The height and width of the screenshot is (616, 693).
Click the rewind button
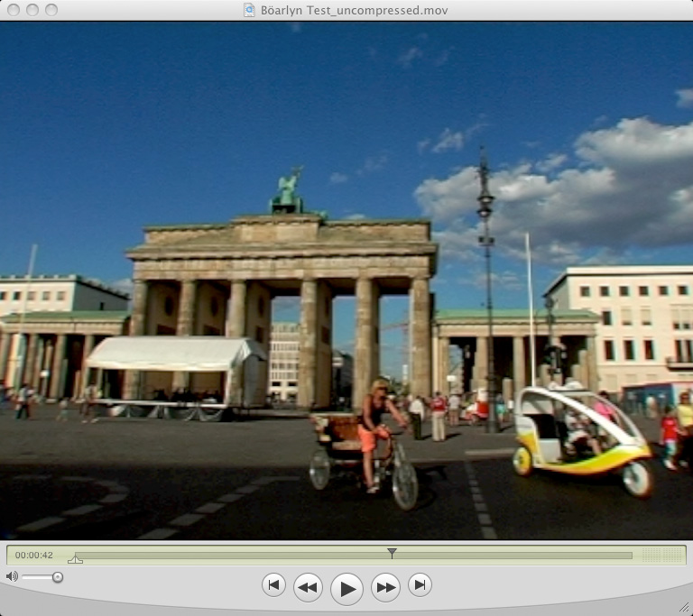click(308, 587)
